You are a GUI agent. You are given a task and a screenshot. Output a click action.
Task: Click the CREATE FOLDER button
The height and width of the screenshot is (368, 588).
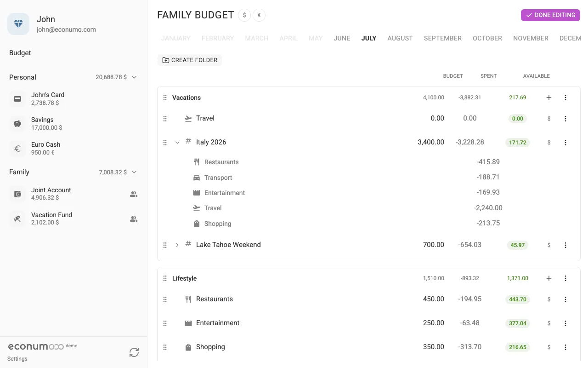click(x=190, y=60)
